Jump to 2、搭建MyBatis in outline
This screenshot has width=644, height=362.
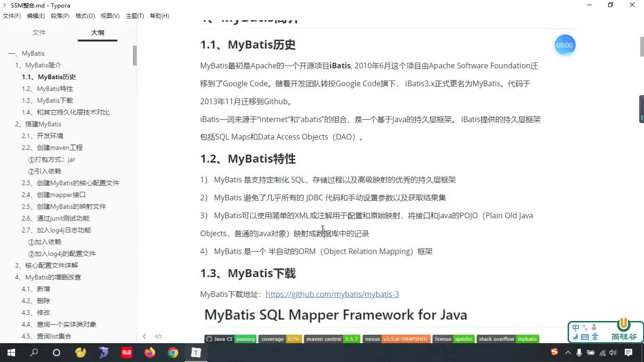click(38, 124)
